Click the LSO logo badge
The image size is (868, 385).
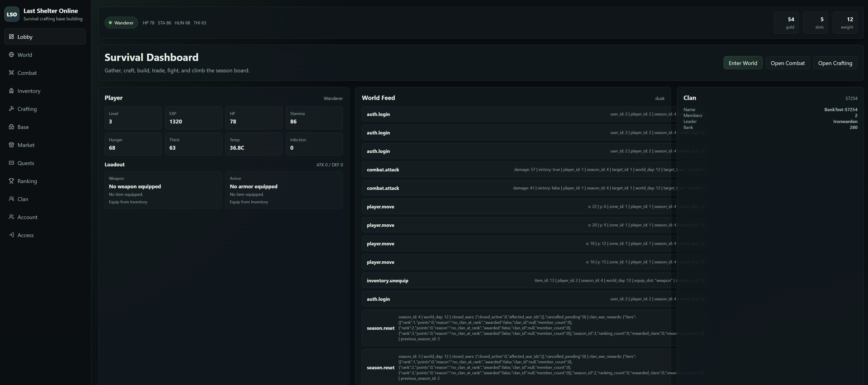[12, 14]
